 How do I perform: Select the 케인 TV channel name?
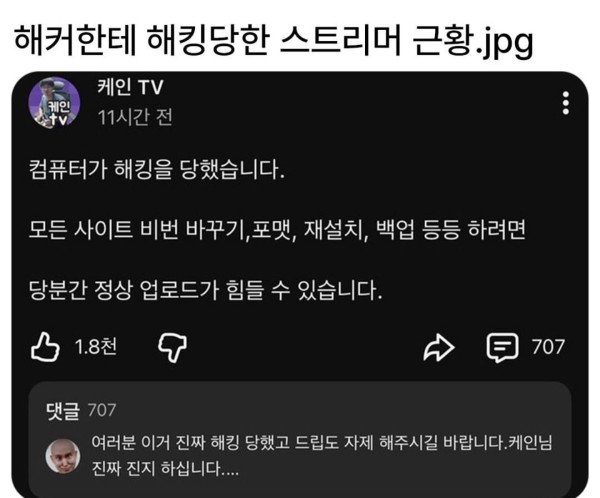coord(130,87)
